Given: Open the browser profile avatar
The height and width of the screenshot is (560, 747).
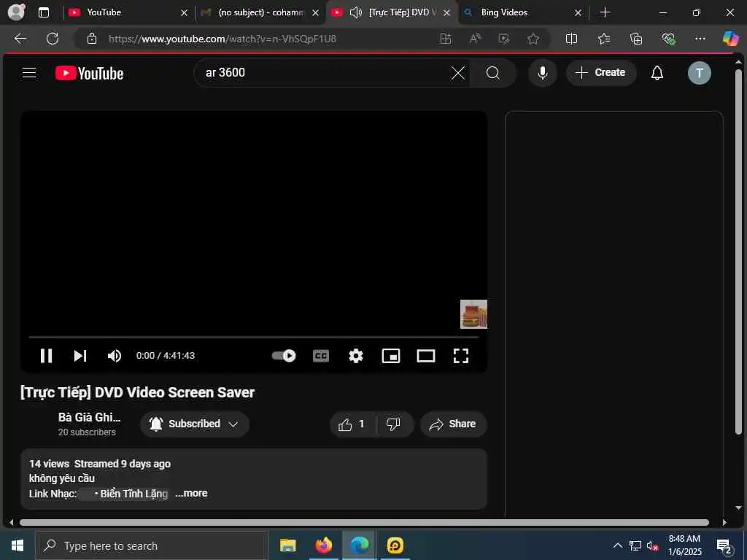Looking at the screenshot, I should coord(16,12).
